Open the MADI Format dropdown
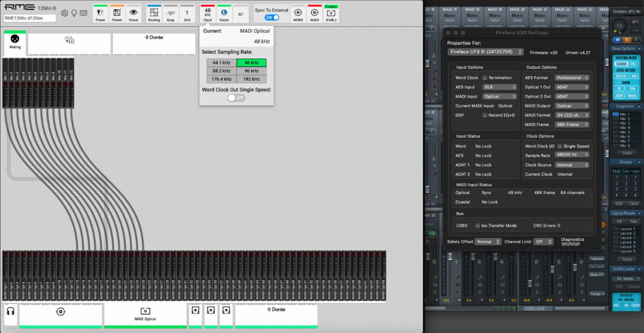The image size is (644, 333). coord(572,115)
